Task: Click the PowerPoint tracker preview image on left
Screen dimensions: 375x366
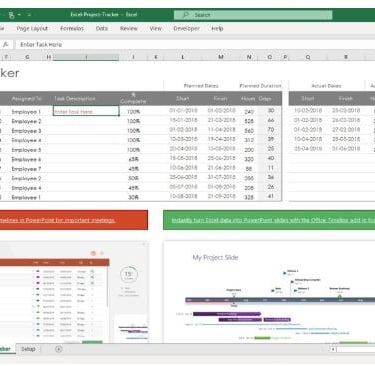Action: (74, 292)
